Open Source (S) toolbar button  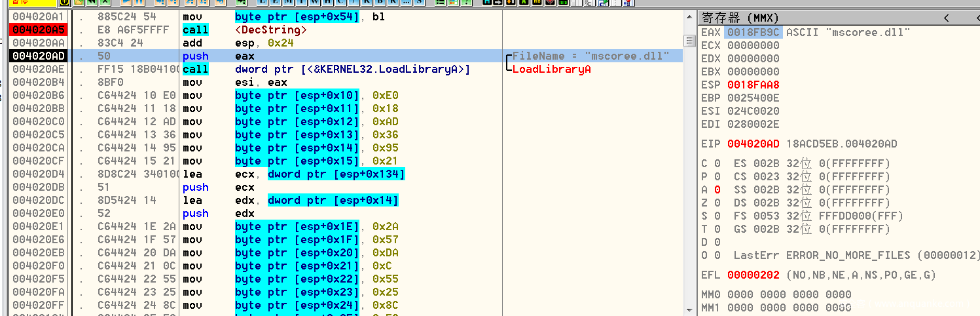(x=418, y=3)
